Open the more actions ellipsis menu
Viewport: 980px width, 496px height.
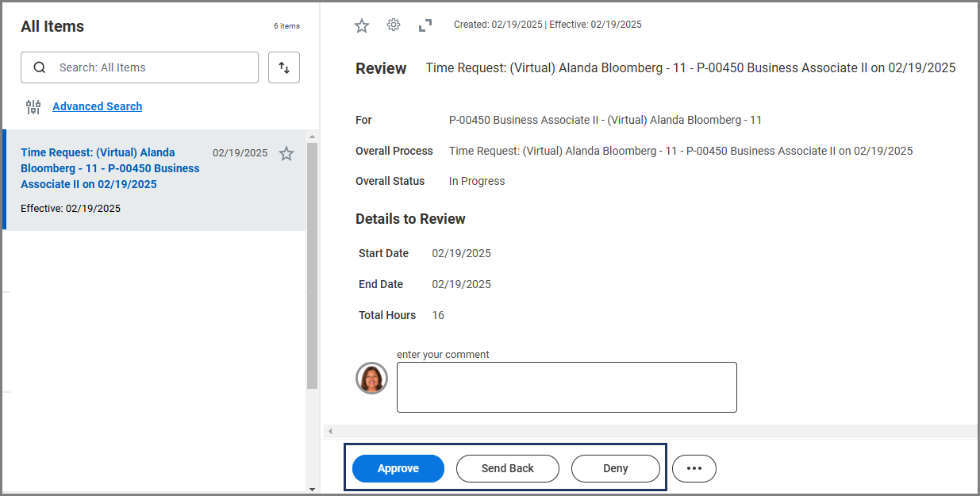[694, 468]
